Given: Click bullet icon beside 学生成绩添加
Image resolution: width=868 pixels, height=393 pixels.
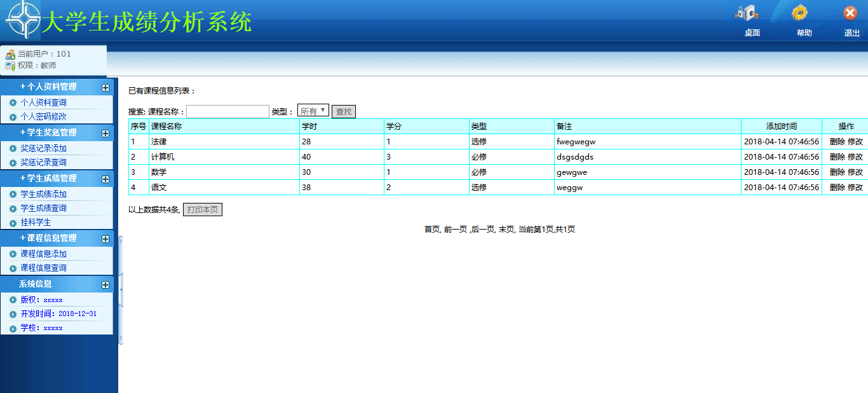Looking at the screenshot, I should 13,194.
